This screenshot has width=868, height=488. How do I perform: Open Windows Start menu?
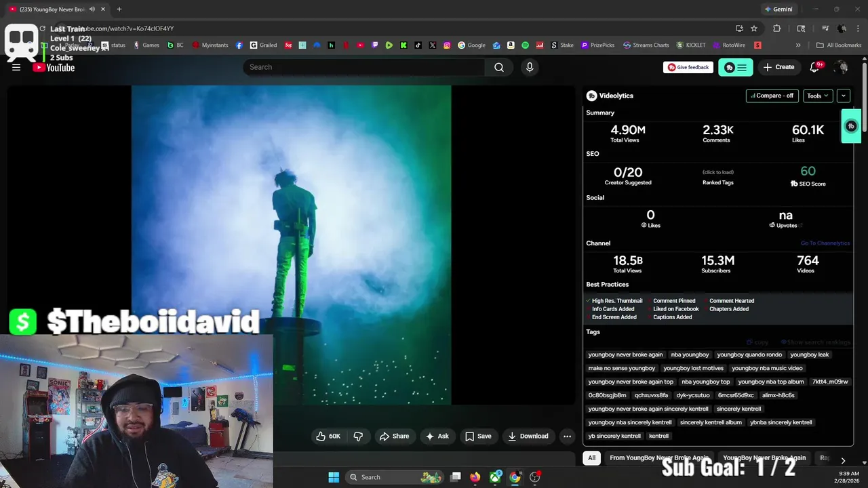coord(334,477)
